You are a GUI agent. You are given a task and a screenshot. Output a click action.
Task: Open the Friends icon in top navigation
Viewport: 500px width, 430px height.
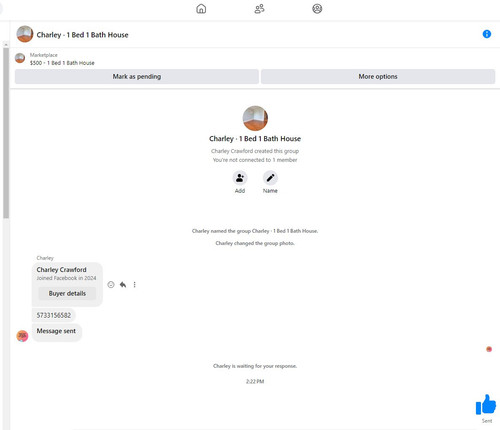point(259,9)
